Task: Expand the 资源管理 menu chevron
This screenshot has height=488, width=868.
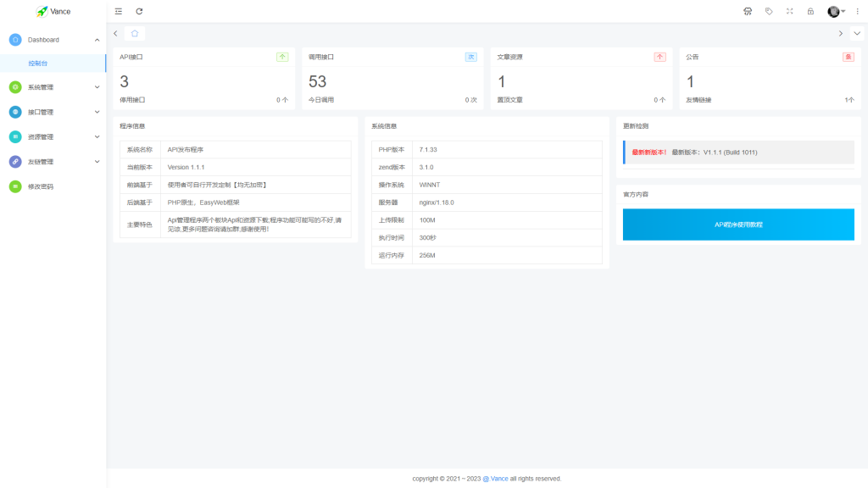Action: 97,136
